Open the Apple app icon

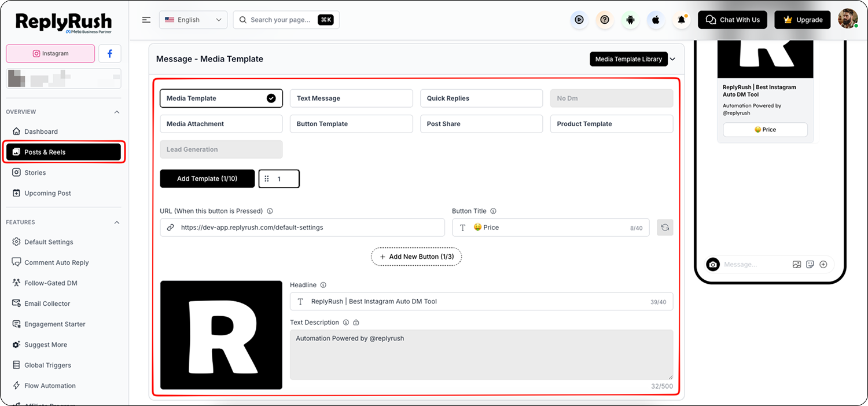click(x=656, y=20)
